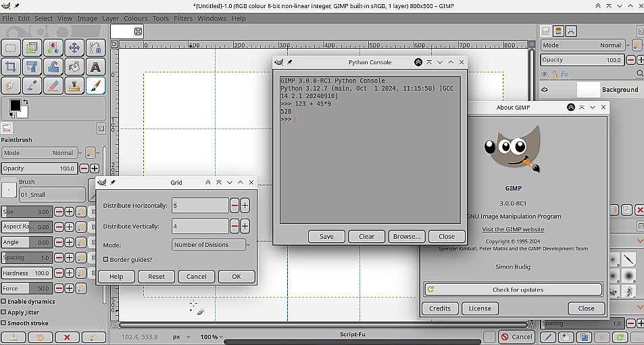The height and width of the screenshot is (345, 644).
Task: Select the Unified Transform tool
Action: (x=32, y=66)
